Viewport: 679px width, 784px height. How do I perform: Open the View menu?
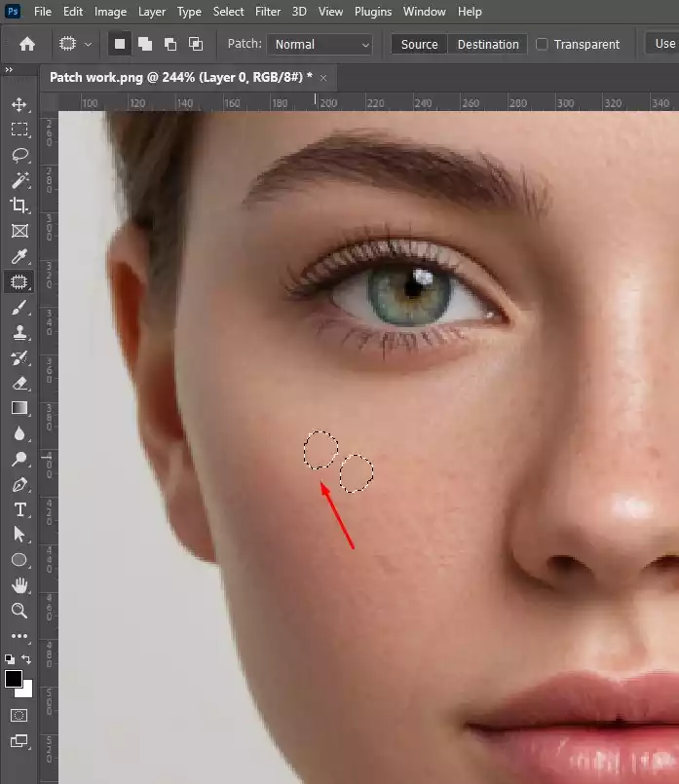330,12
